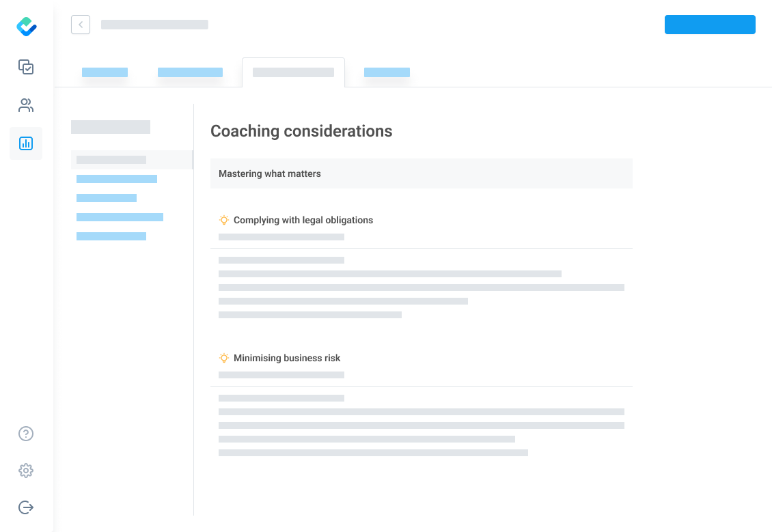Open settings with the gear icon
Screen dimensions: 772x532
[26, 471]
